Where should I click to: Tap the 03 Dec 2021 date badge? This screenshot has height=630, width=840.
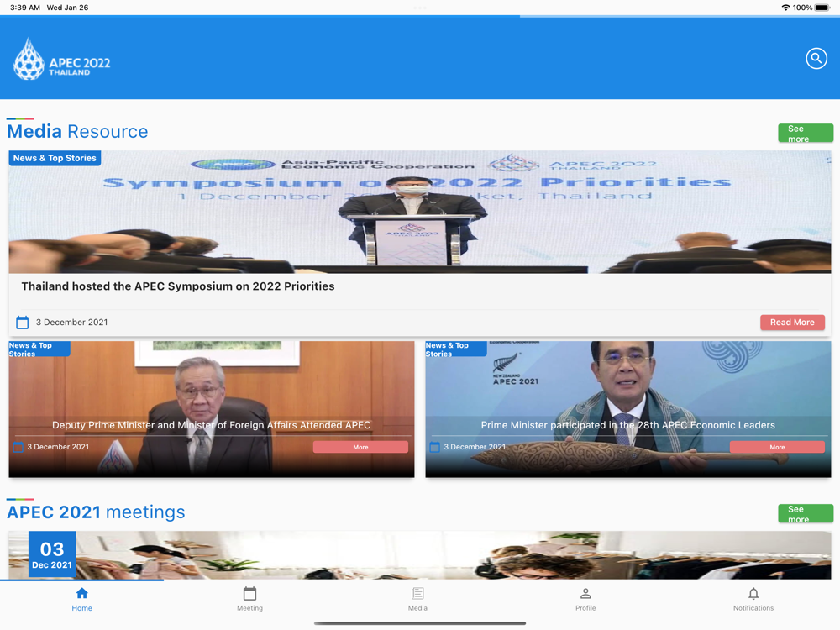52,554
